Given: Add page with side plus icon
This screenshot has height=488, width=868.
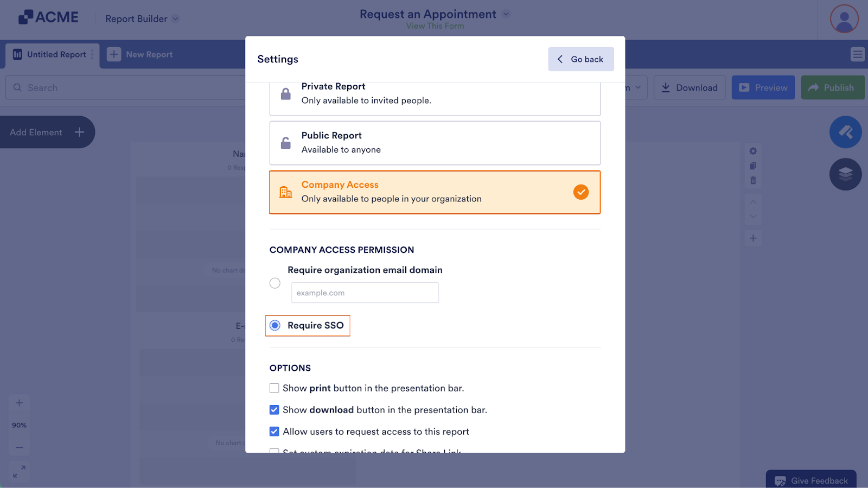Looking at the screenshot, I should (x=753, y=238).
